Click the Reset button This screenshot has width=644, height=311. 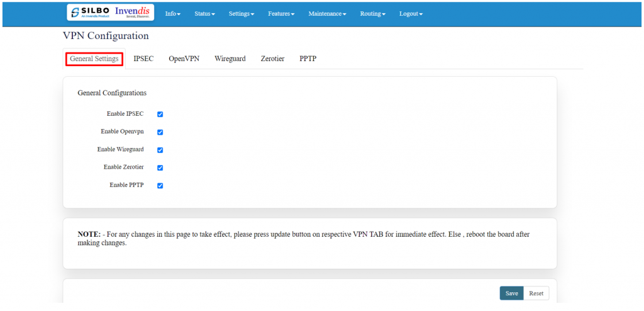(536, 293)
